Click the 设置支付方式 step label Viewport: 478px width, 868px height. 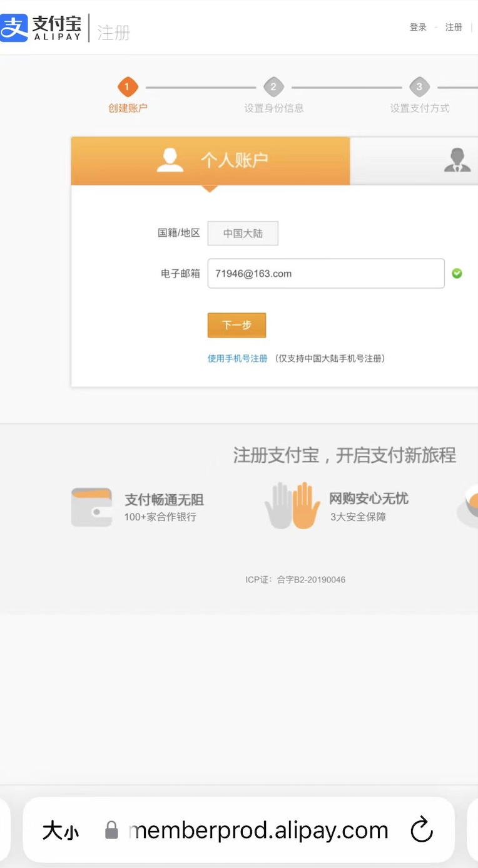420,108
